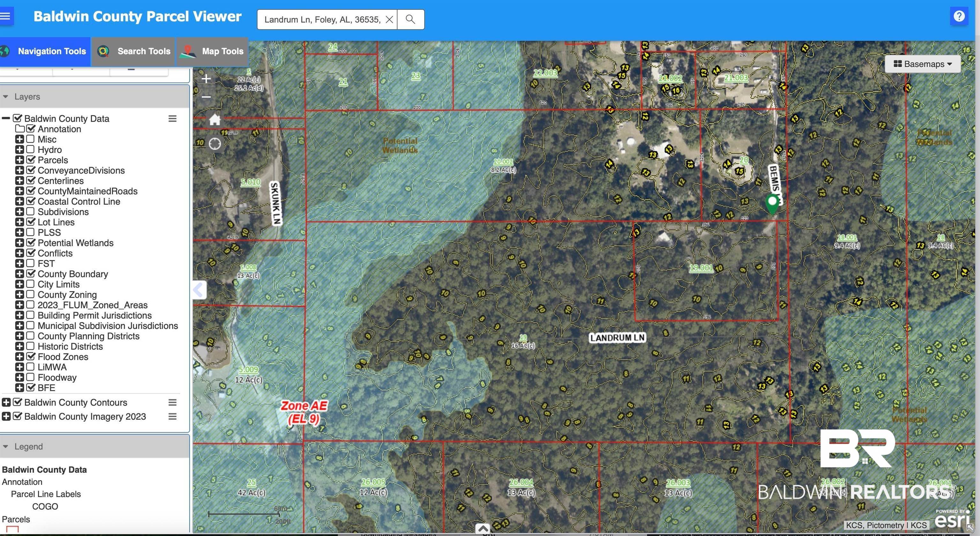Image resolution: width=980 pixels, height=536 pixels.
Task: Click the SKUNK LN road label
Action: (276, 203)
